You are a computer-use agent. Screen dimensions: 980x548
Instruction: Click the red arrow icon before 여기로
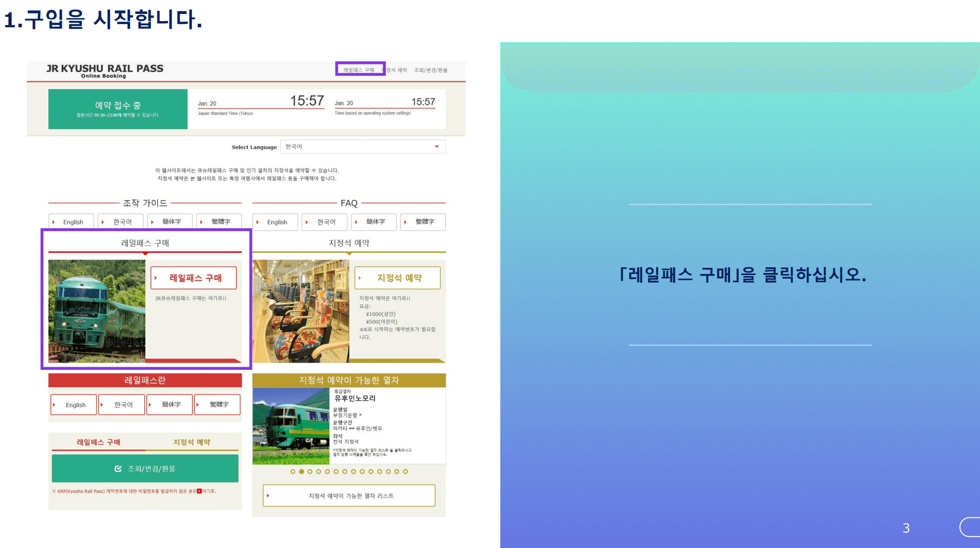[199, 491]
